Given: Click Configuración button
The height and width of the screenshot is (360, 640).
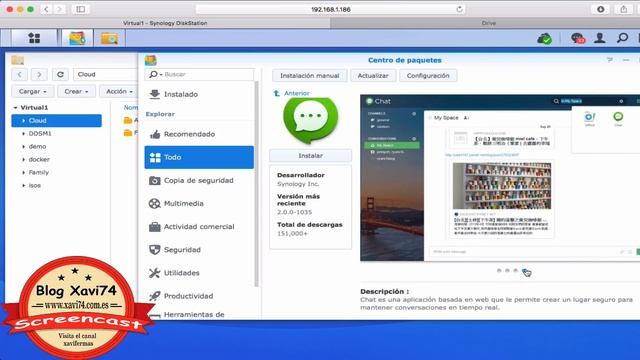Looking at the screenshot, I should click(428, 76).
